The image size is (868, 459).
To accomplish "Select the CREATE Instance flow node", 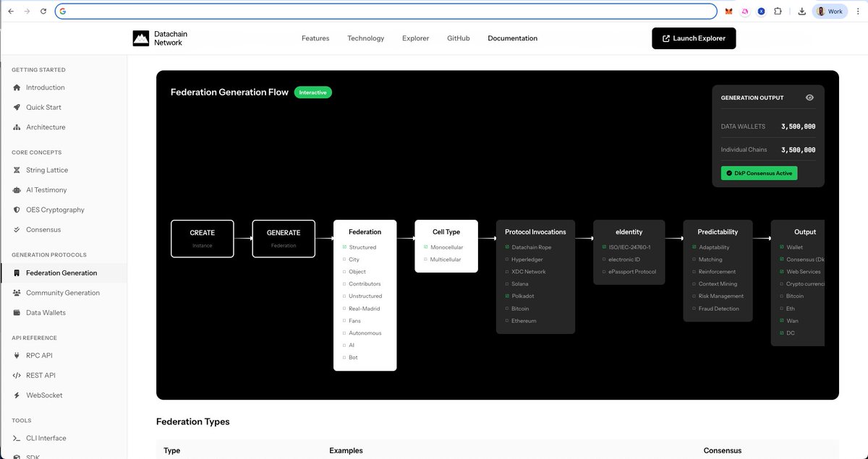I will tap(203, 239).
